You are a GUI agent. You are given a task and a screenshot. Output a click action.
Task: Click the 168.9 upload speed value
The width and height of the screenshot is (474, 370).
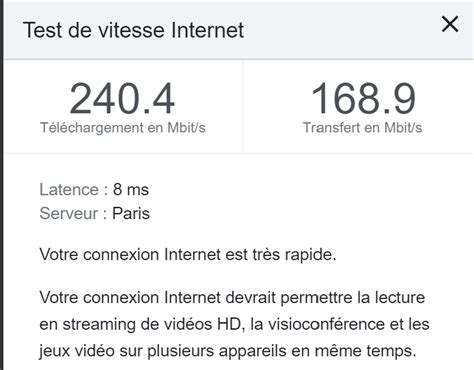pyautogui.click(x=363, y=99)
